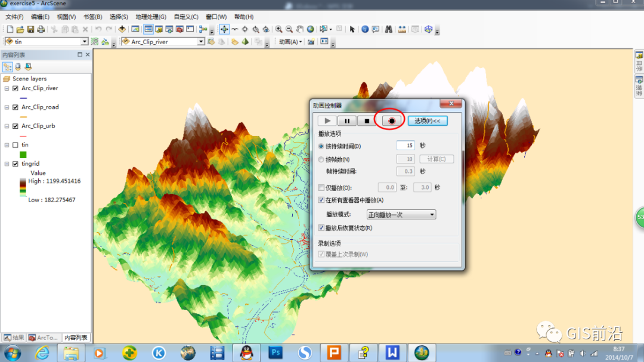644x362 pixels.
Task: Open the 自定义(C) menu
Action: coord(186,17)
